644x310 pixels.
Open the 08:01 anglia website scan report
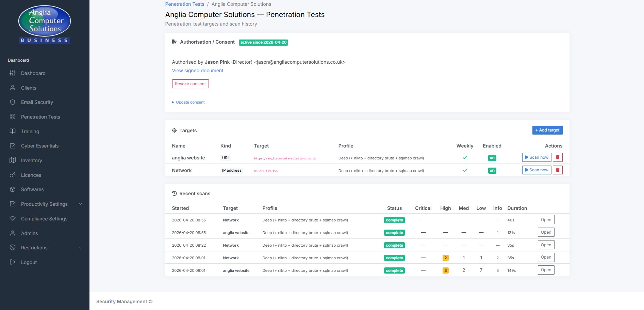(546, 269)
